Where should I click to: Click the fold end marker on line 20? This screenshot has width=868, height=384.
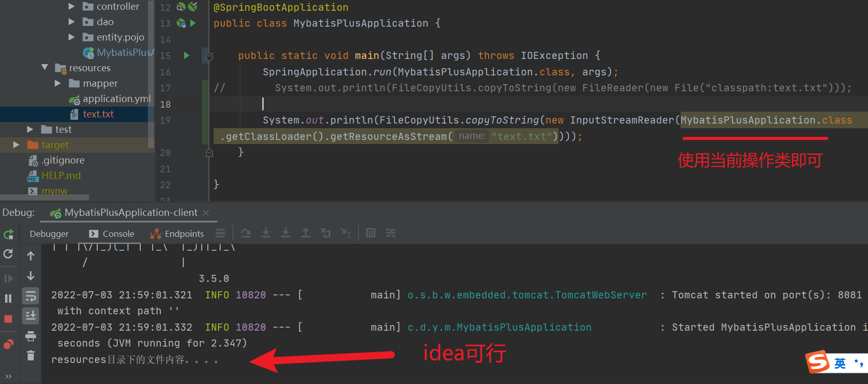click(x=209, y=153)
